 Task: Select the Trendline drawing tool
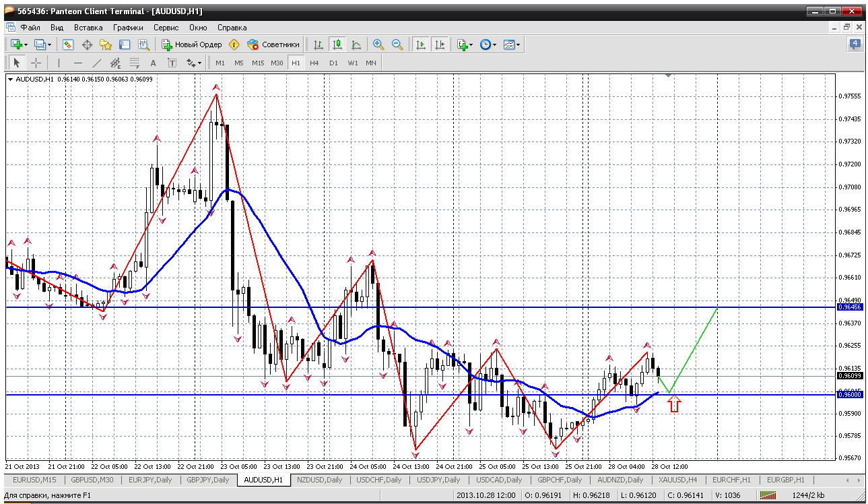97,63
